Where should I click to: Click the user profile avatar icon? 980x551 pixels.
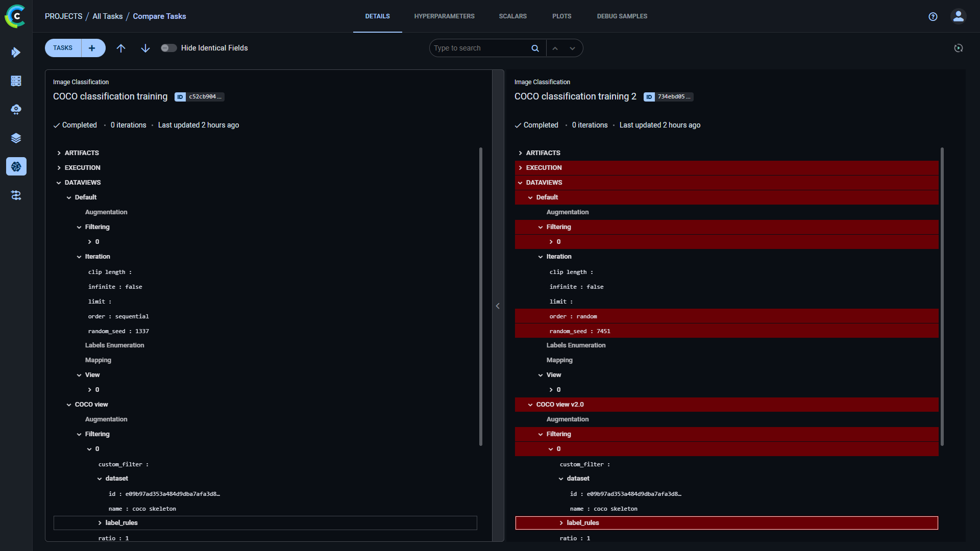(959, 16)
